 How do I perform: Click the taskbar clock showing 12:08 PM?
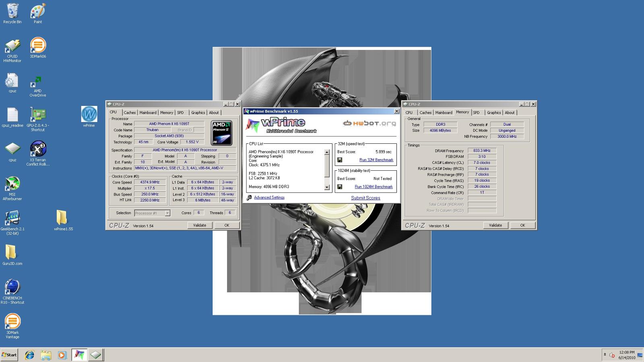tap(627, 355)
